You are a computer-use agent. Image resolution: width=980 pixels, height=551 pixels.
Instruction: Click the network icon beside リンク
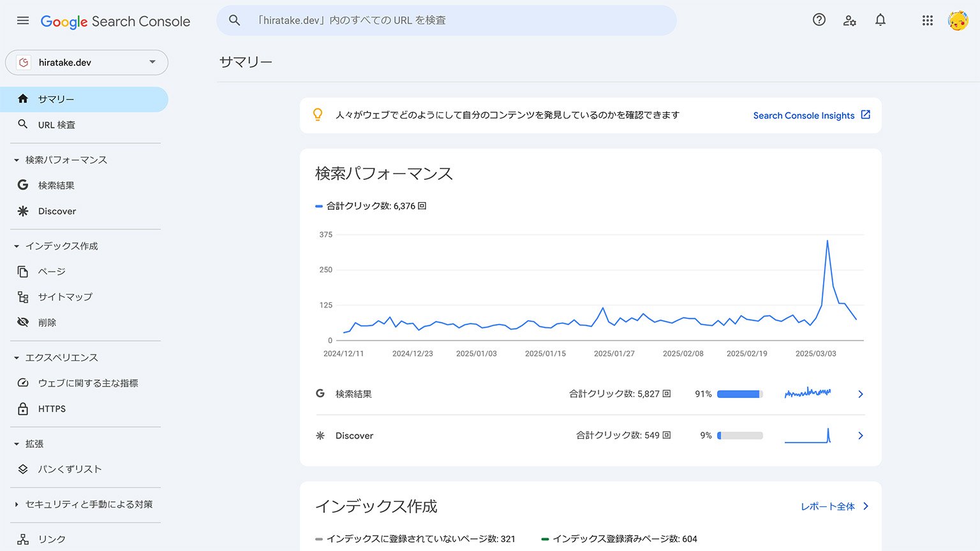(23, 539)
